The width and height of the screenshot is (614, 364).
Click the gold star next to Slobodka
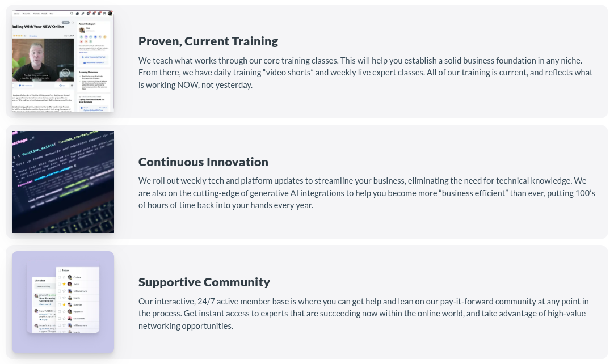(64, 304)
